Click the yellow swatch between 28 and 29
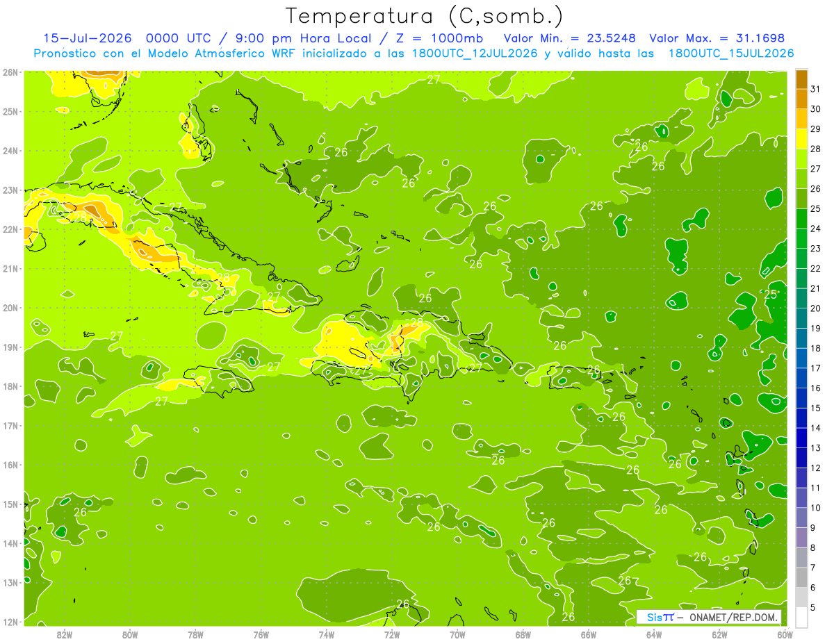The height and width of the screenshot is (644, 834). 801,138
